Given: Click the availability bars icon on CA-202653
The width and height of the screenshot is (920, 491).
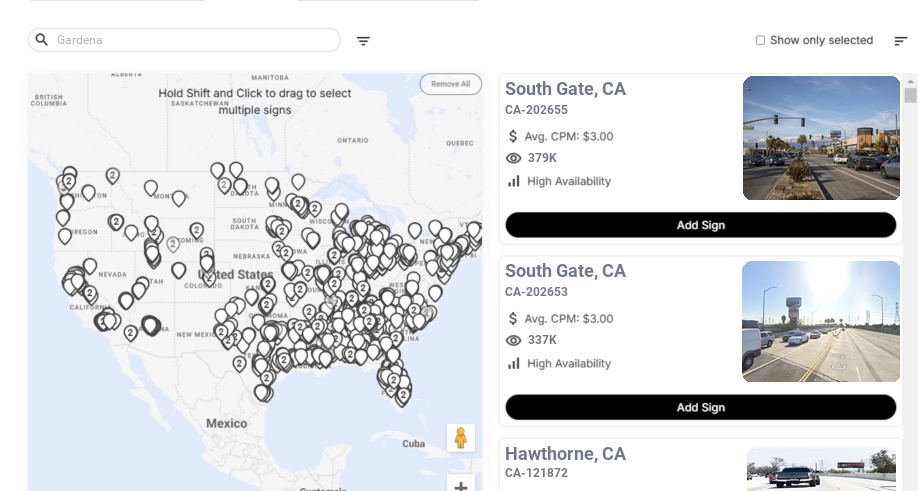Looking at the screenshot, I should 514,363.
